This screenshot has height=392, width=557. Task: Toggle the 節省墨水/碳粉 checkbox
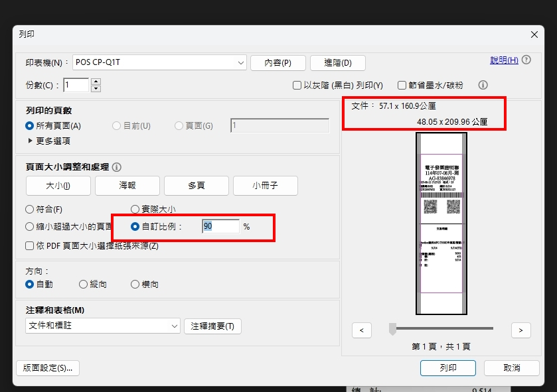coord(402,86)
